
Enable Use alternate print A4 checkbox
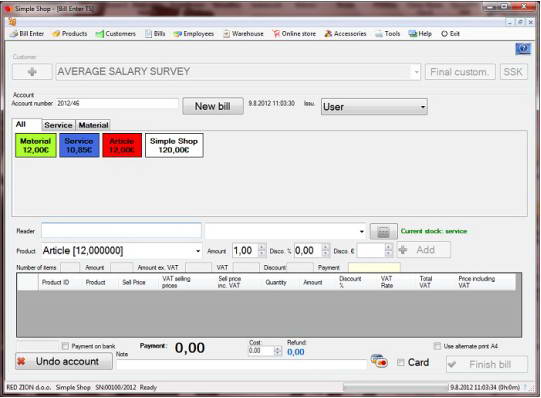437,346
